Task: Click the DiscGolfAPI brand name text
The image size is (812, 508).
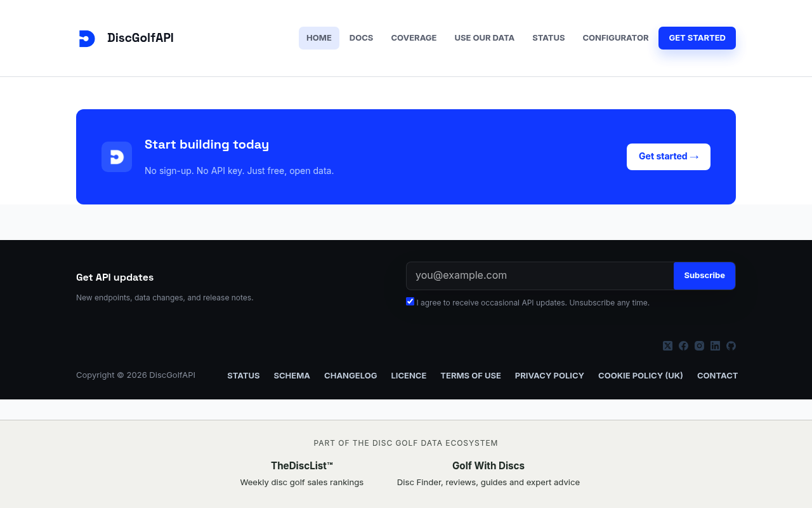Action: point(140,38)
